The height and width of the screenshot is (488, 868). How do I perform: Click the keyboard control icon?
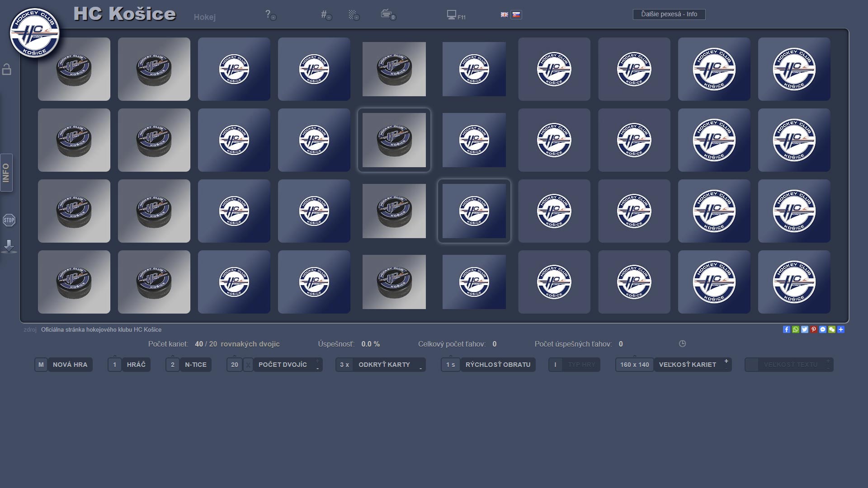point(388,14)
